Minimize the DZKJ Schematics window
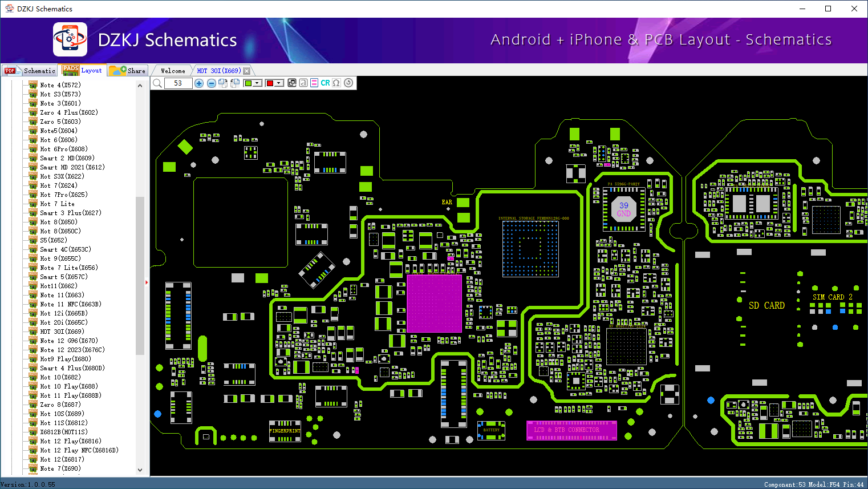Viewport: 868px width, 489px height. click(802, 9)
